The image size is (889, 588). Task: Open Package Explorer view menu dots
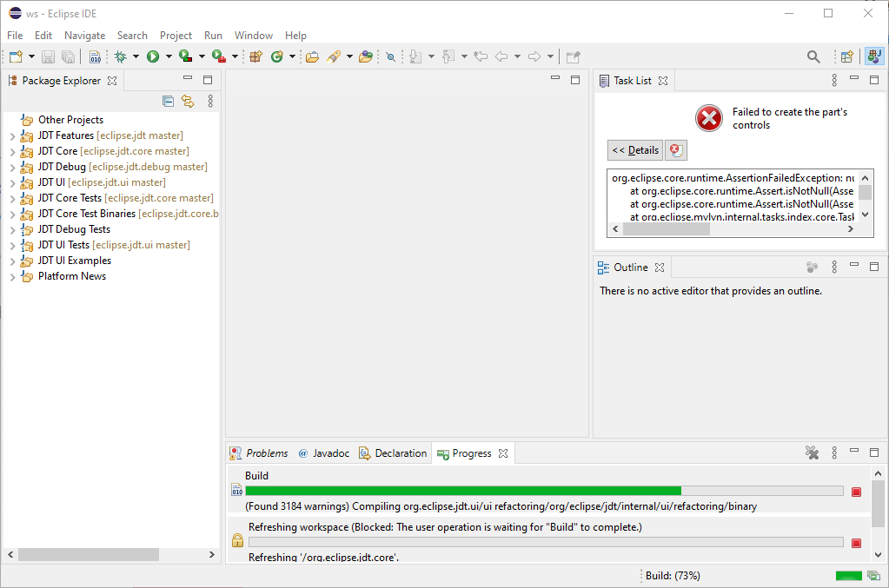click(210, 101)
